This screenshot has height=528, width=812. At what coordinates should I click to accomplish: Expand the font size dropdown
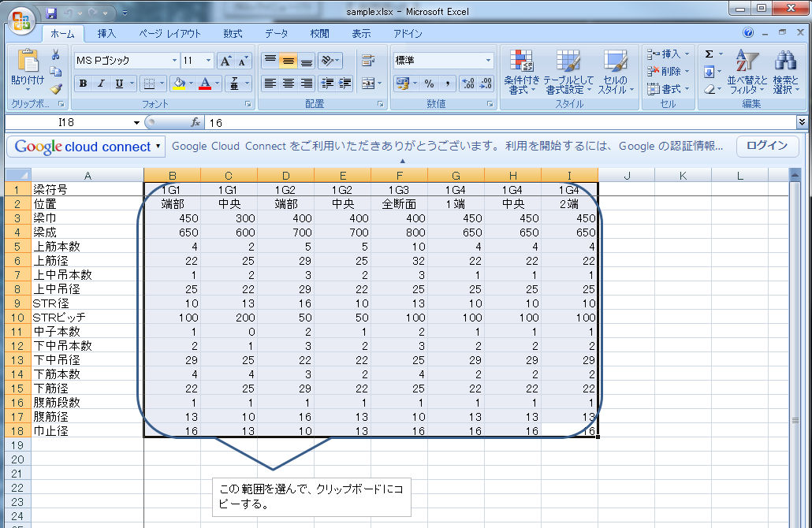pos(209,61)
